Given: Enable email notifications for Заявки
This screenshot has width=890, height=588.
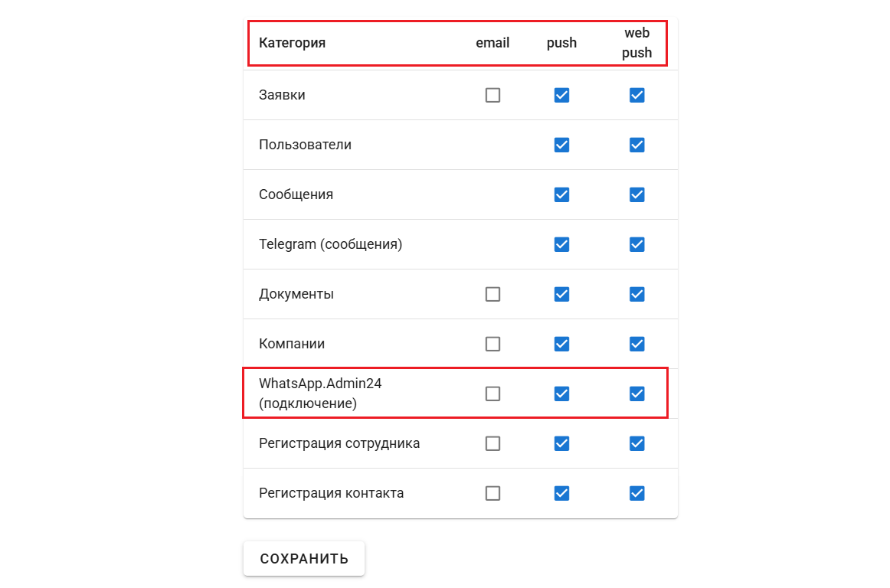Looking at the screenshot, I should (x=492, y=95).
